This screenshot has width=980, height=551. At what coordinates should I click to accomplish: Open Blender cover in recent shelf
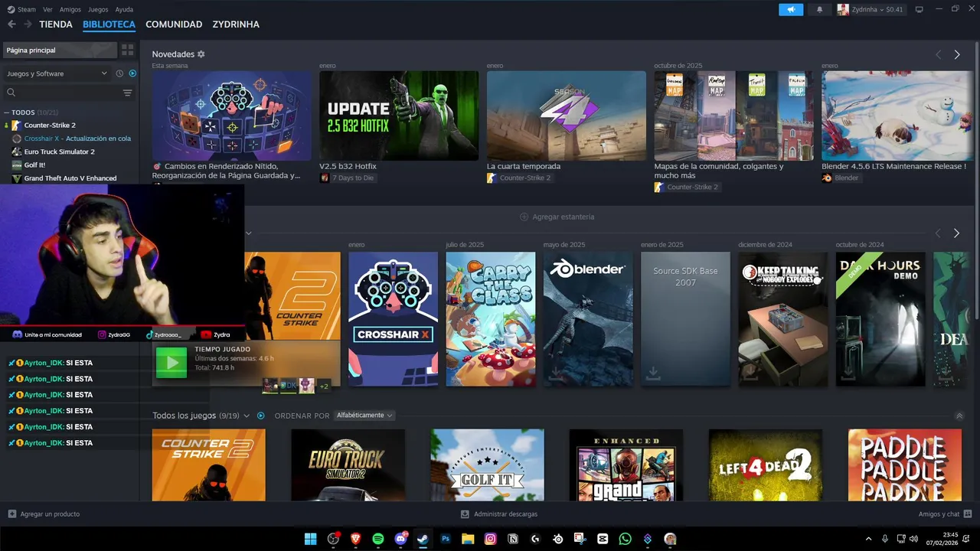588,319
